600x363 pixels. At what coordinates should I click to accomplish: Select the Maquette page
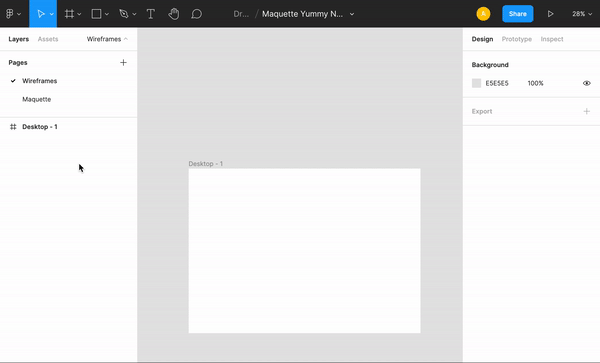36,99
